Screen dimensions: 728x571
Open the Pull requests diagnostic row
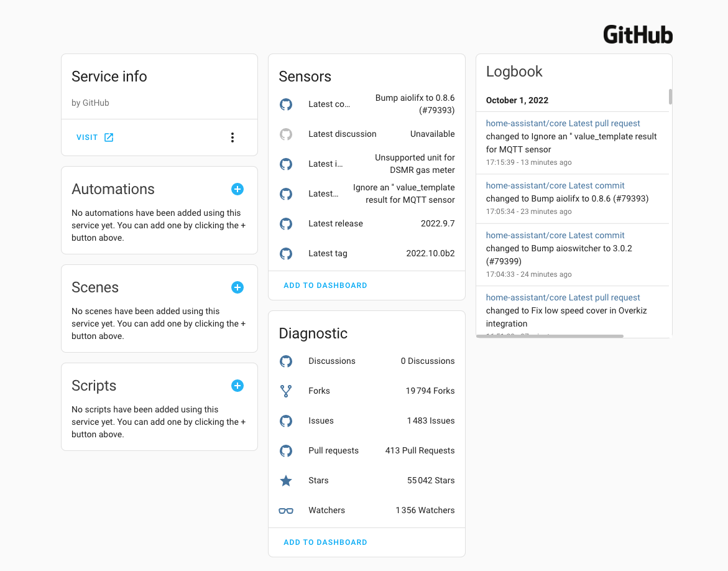click(367, 451)
